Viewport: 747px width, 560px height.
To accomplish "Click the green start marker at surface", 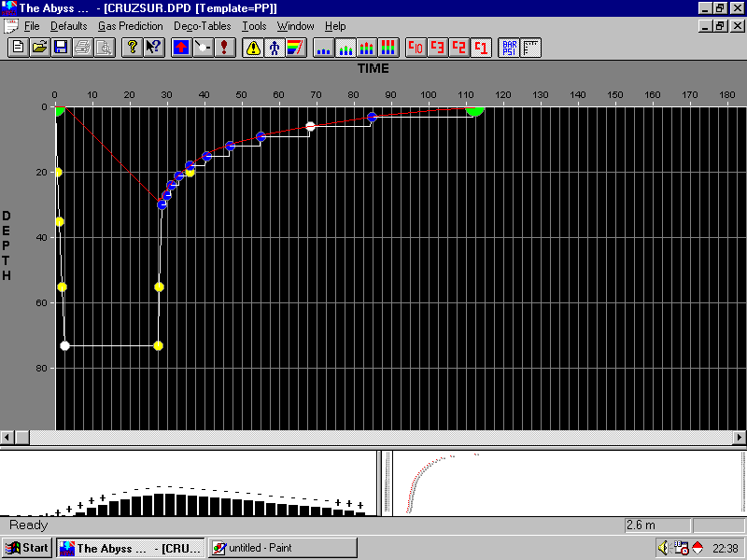I will coord(59,111).
